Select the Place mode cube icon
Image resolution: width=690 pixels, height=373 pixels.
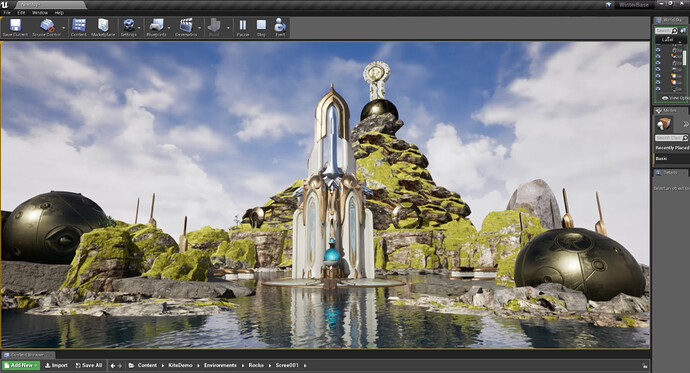(x=664, y=124)
